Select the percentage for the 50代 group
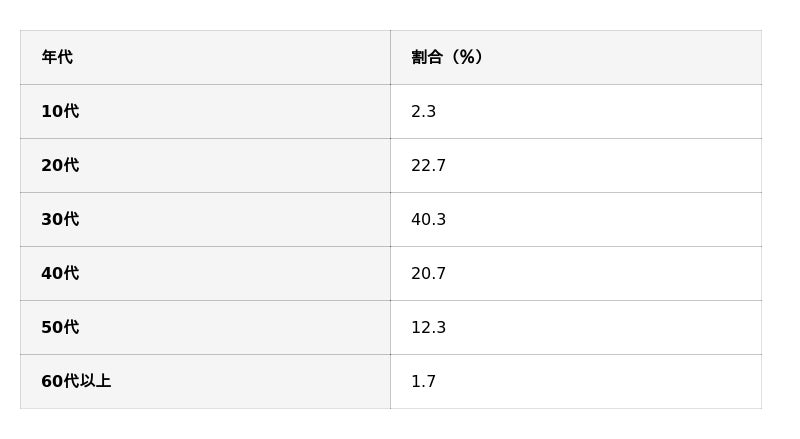The image size is (800, 439). [428, 328]
